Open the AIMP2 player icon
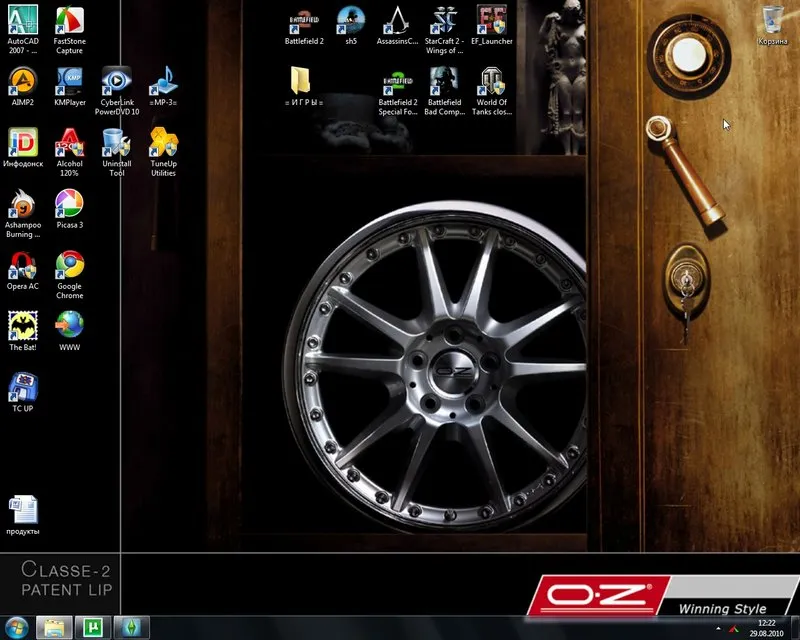 pyautogui.click(x=23, y=86)
